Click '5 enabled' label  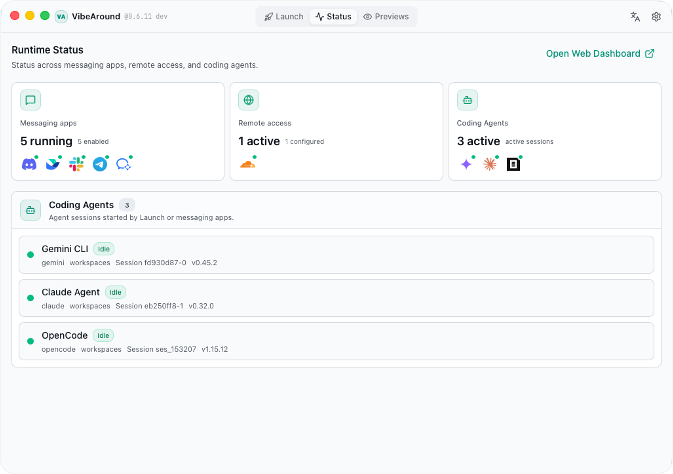click(93, 142)
